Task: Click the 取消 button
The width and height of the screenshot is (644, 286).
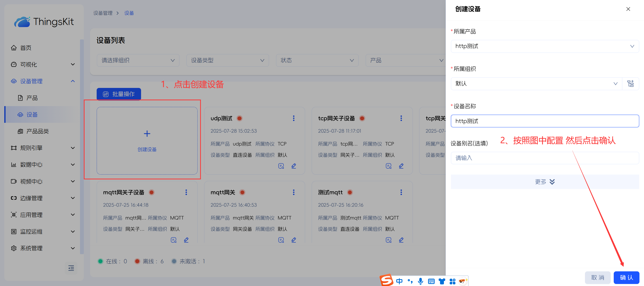Action: pos(598,277)
